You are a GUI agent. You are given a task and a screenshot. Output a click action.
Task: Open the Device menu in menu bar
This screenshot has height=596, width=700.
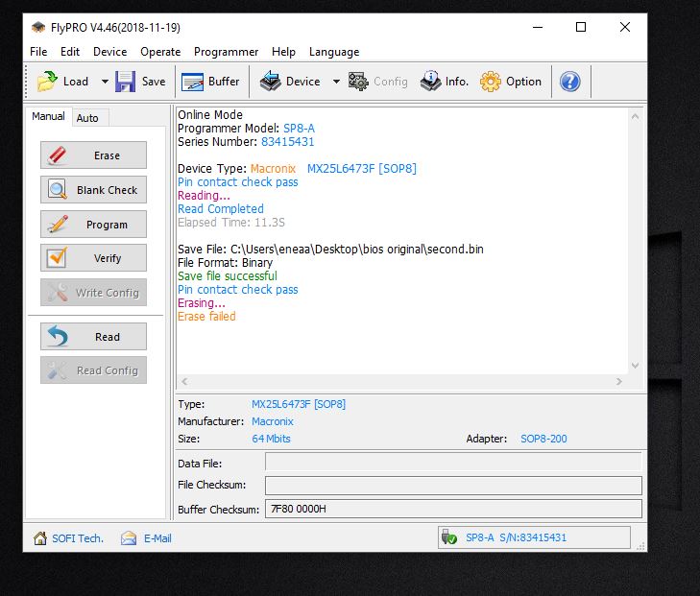click(109, 52)
